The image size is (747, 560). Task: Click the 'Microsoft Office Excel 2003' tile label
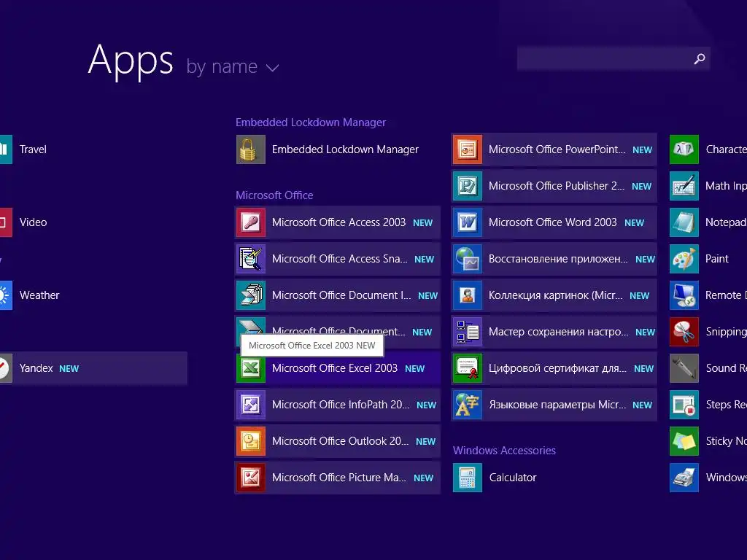click(334, 368)
